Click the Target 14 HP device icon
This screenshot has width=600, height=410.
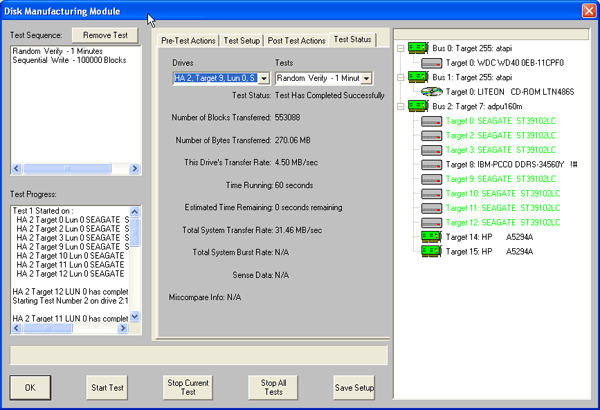coord(432,237)
